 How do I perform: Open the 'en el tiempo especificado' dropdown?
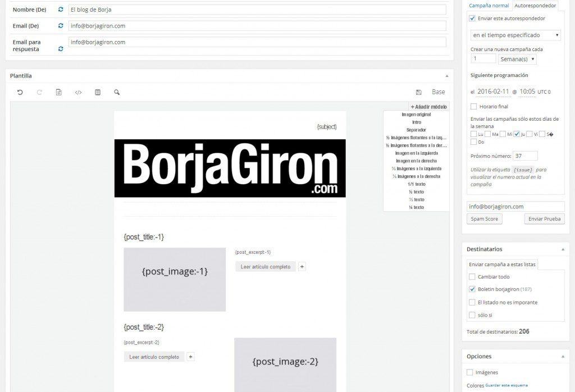515,35
